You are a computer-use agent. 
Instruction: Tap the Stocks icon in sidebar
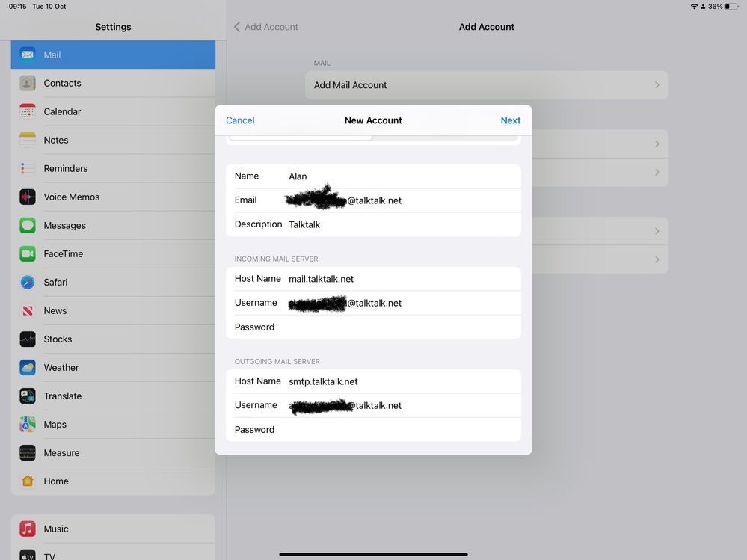[28, 339]
